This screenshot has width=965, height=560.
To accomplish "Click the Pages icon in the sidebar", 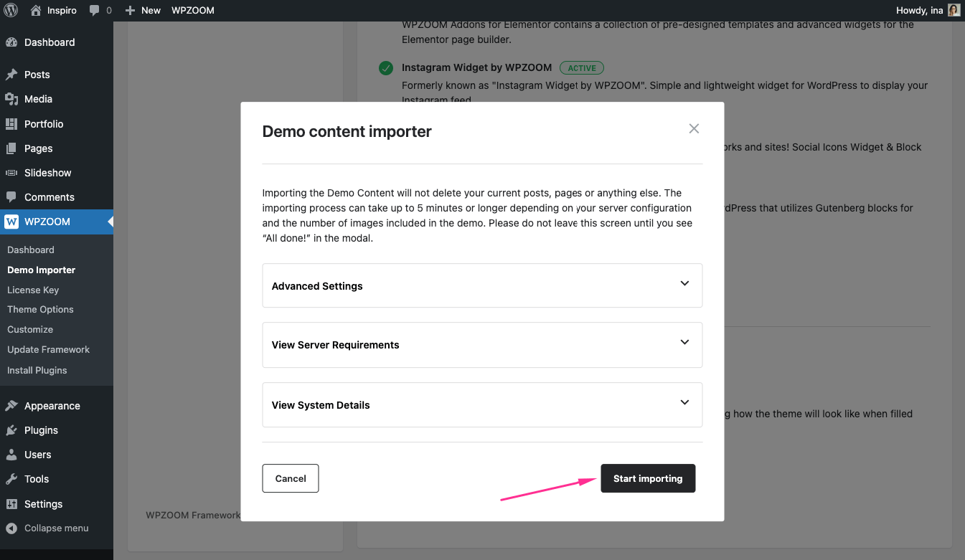I will (x=11, y=148).
